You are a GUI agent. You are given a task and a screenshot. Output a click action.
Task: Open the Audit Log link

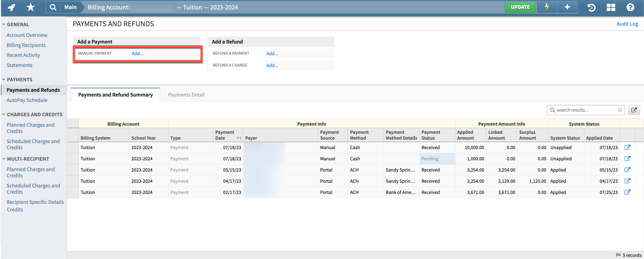pos(627,24)
